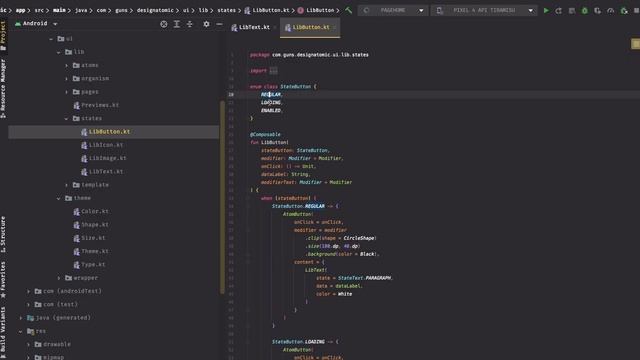This screenshot has height=360, width=640.
Task: Collapse the lib folder arrow
Action: tap(59, 52)
